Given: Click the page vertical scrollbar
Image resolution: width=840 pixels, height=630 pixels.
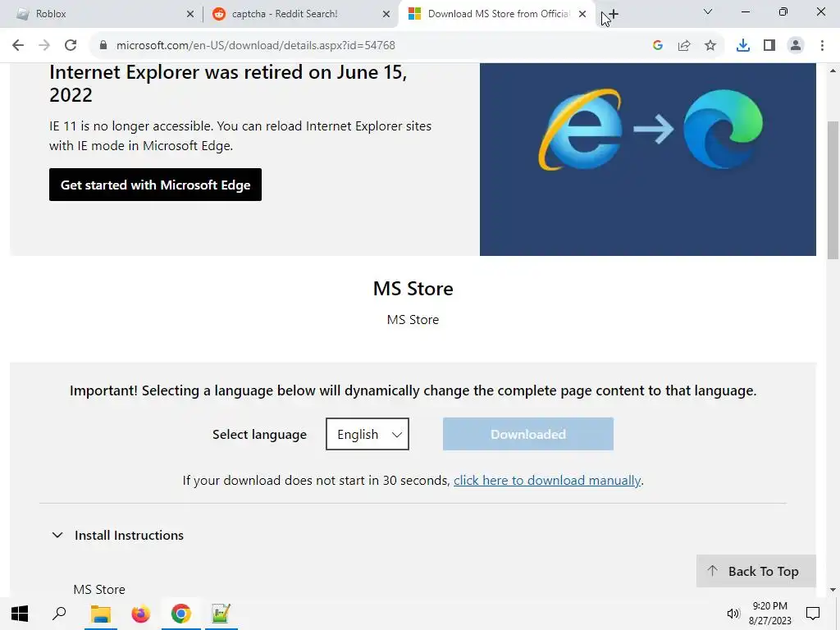Looking at the screenshot, I should tap(833, 190).
